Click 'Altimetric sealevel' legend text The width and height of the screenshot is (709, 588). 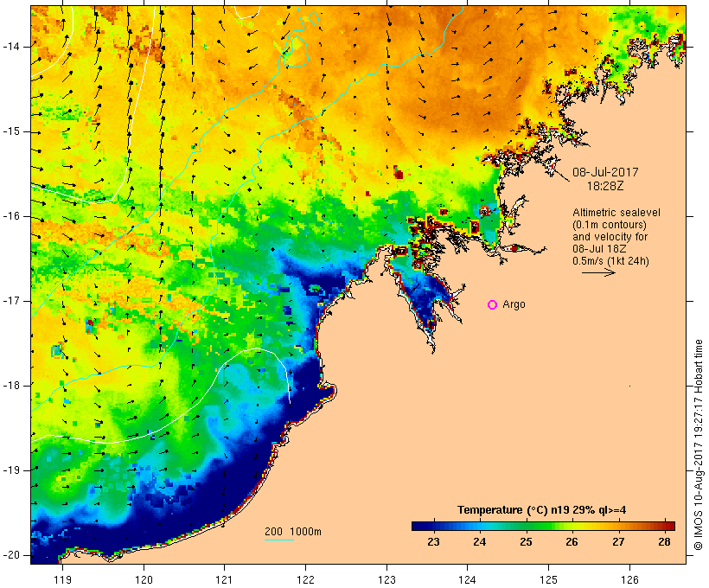click(616, 213)
